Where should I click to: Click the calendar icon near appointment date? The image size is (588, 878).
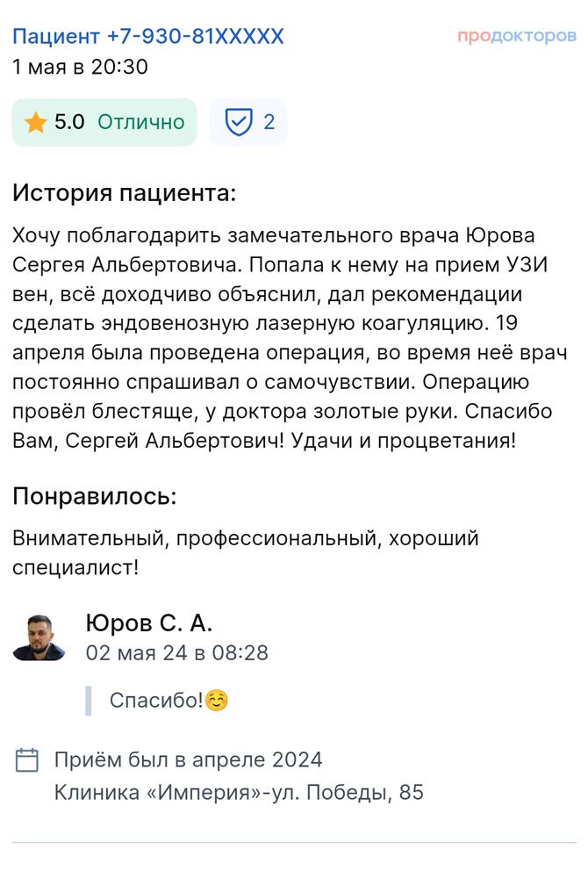point(27,760)
